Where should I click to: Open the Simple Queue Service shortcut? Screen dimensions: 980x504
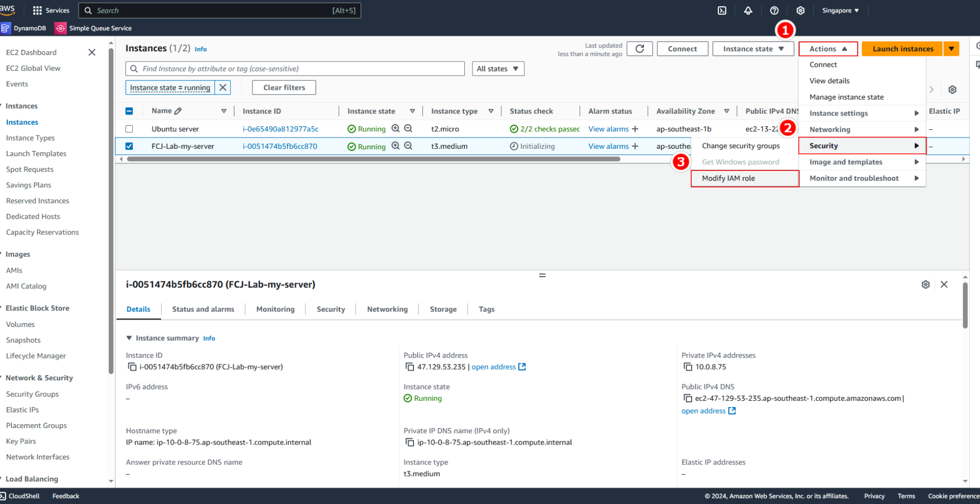point(93,28)
